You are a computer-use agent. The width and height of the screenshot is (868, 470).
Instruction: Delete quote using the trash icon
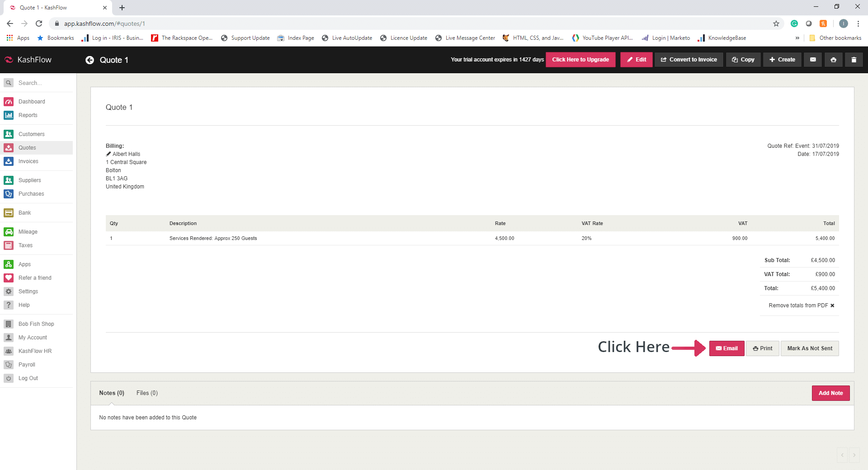click(x=854, y=60)
